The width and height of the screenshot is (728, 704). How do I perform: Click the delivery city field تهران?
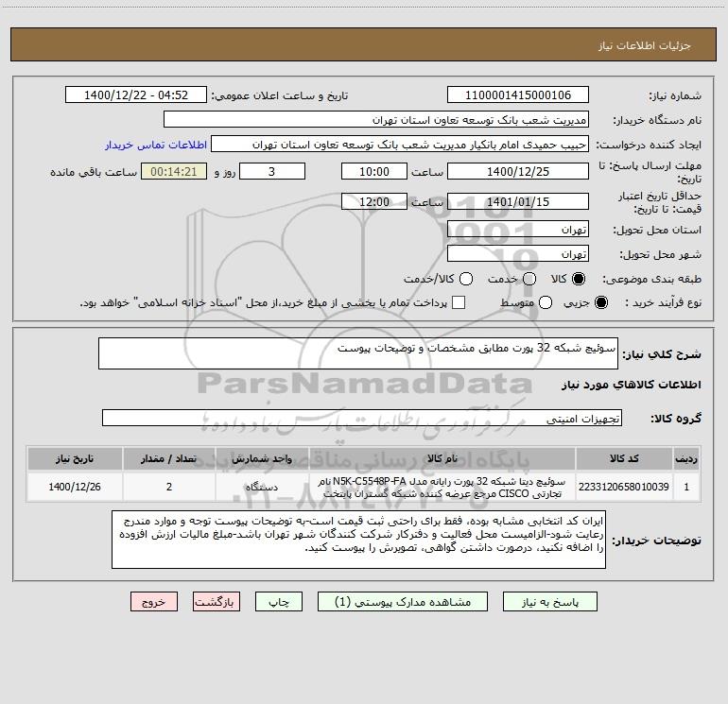click(518, 254)
